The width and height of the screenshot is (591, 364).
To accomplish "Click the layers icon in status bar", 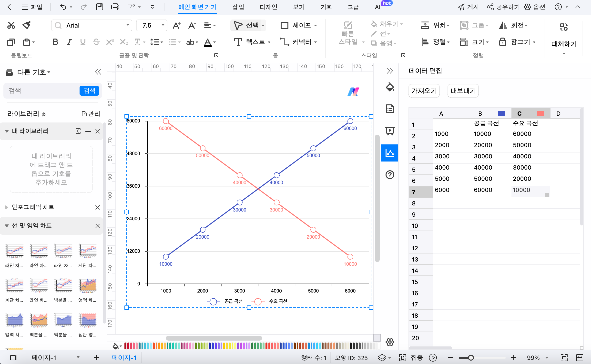I will coord(382,358).
